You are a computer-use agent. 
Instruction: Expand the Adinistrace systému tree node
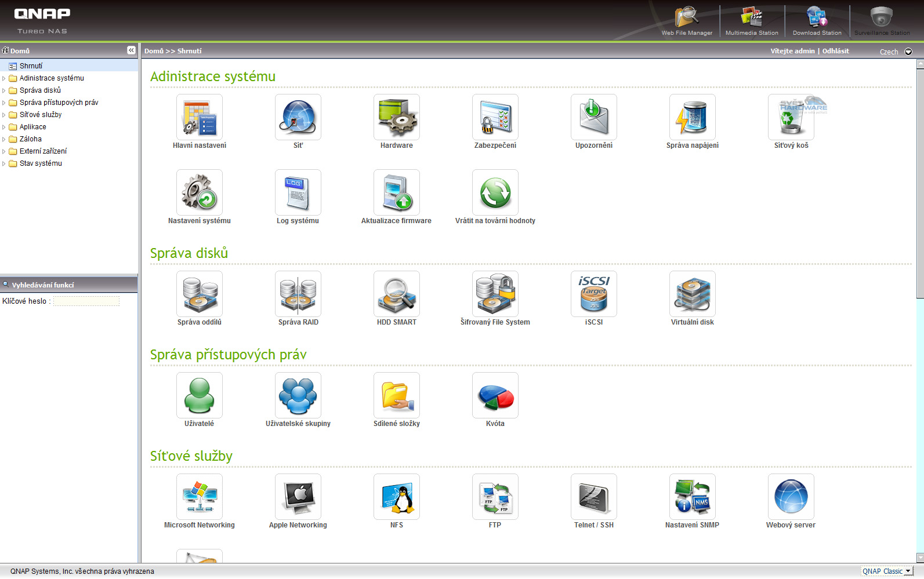coord(4,78)
